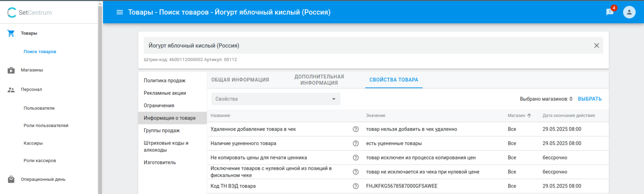Image resolution: width=644 pixels, height=194 pixels.
Task: Click value FHJKFKG5678587000GFSAWEE
Action: (x=402, y=186)
